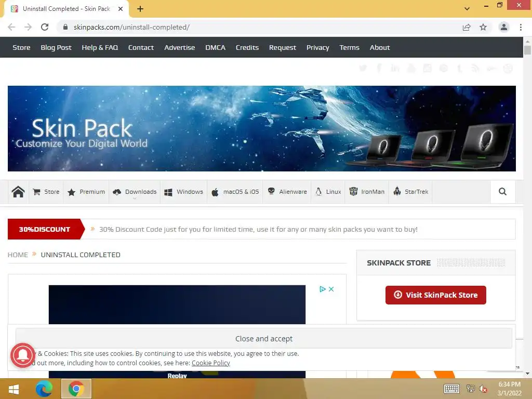Open the Windows skins category

[x=183, y=192]
